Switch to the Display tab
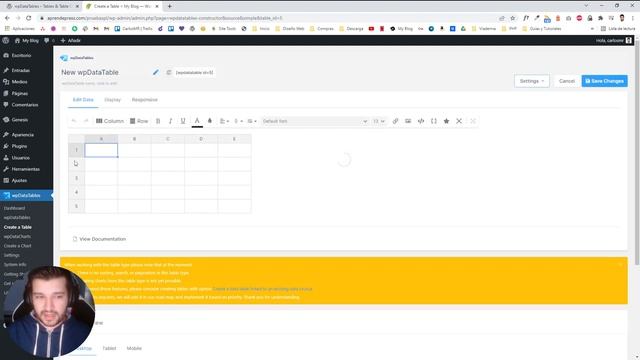The image size is (640, 360). click(112, 100)
